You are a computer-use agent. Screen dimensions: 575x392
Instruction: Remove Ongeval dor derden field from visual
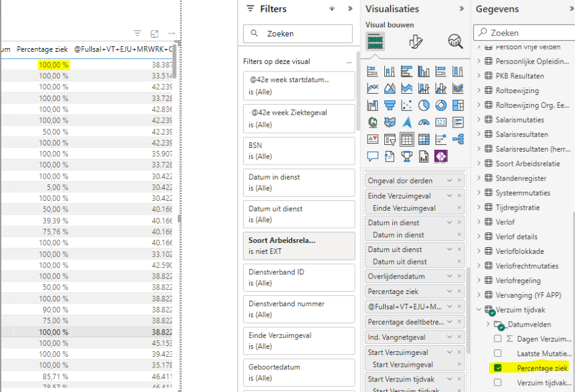[x=459, y=181]
